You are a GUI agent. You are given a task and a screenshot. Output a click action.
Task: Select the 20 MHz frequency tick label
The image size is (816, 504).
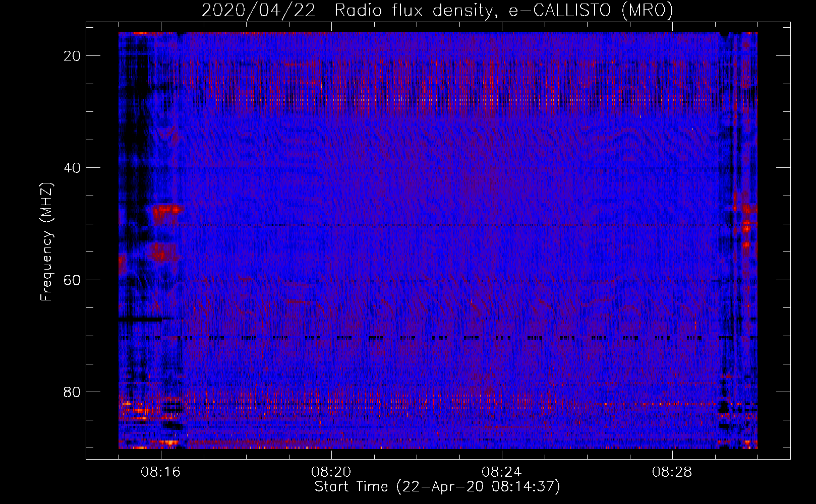pyautogui.click(x=73, y=56)
